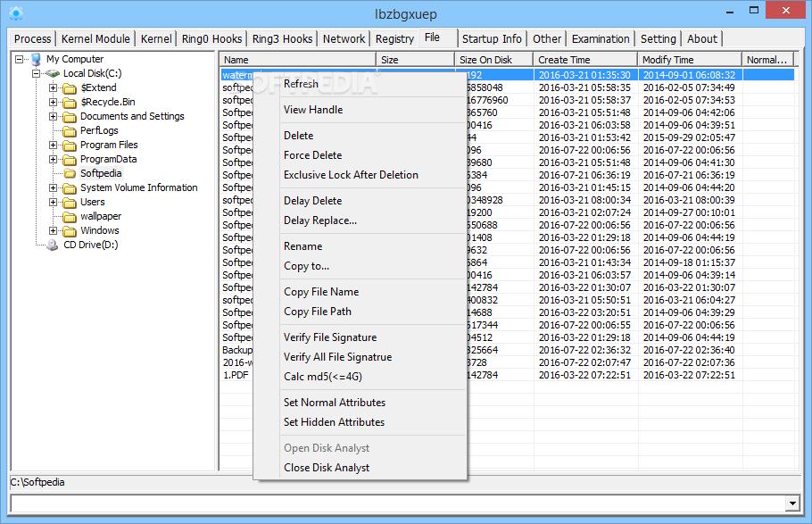Open the Ring0 Hooks tab
This screenshot has width=812, height=524.
pos(211,39)
